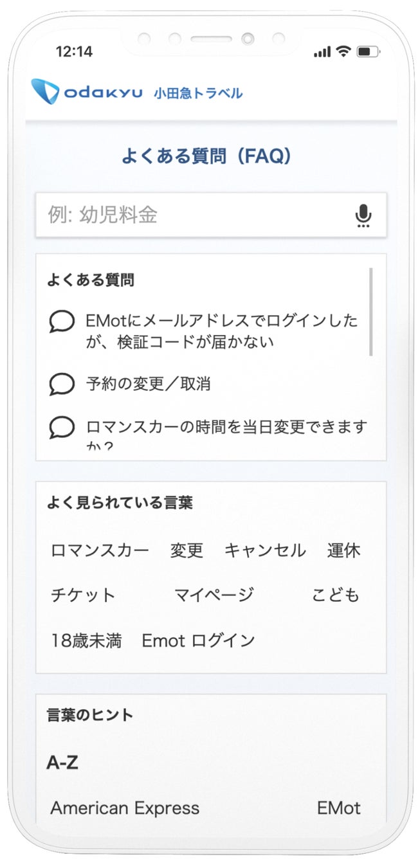Select the キャンセル keyword

click(x=265, y=550)
